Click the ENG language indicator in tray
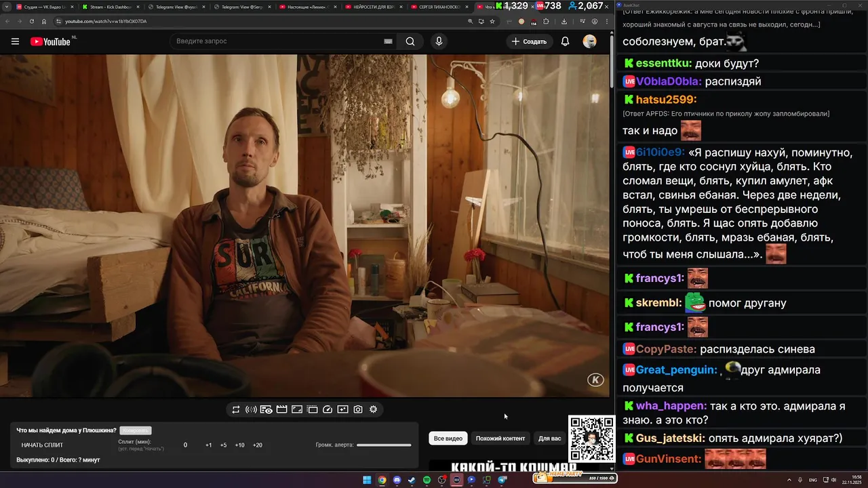This screenshot has height=488, width=868. (x=813, y=480)
